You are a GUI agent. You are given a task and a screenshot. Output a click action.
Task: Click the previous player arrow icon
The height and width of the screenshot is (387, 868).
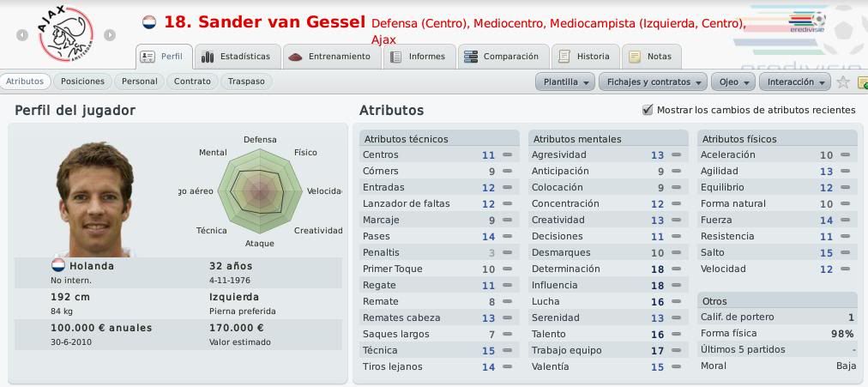[22, 35]
